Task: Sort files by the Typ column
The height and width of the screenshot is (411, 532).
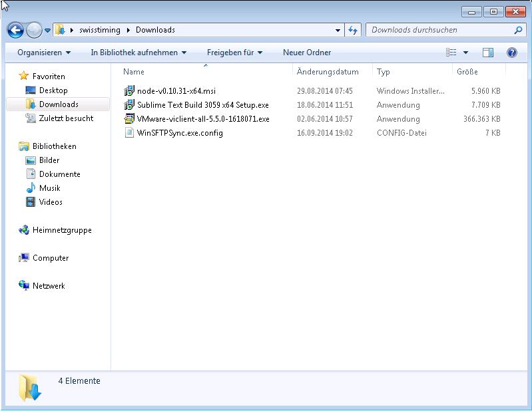Action: click(x=383, y=72)
